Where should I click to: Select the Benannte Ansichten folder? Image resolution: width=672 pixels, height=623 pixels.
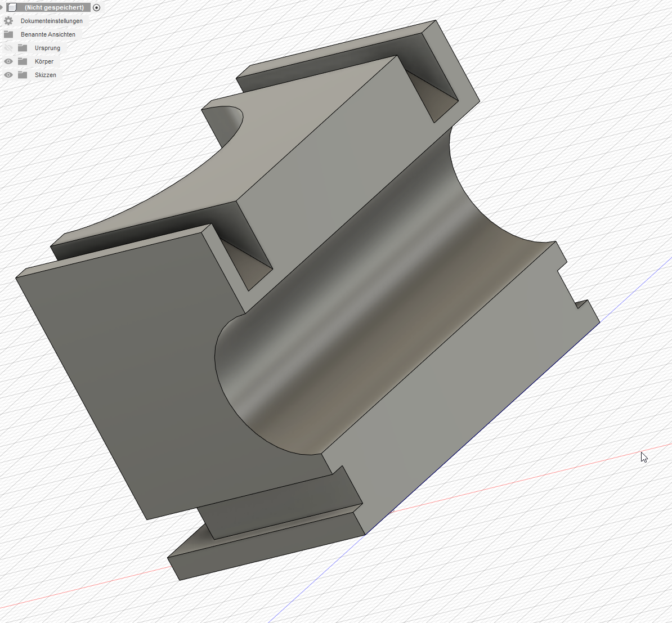[48, 34]
